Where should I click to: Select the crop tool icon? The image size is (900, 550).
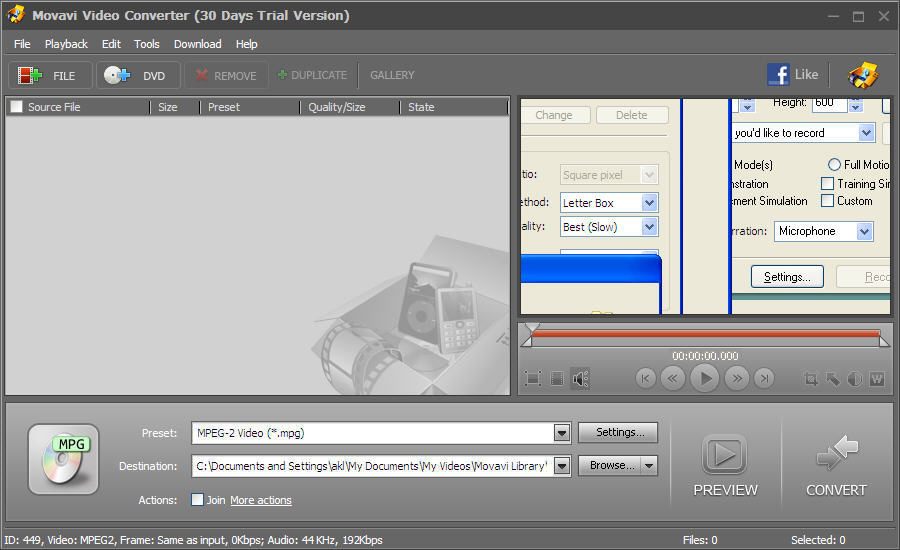pos(811,379)
